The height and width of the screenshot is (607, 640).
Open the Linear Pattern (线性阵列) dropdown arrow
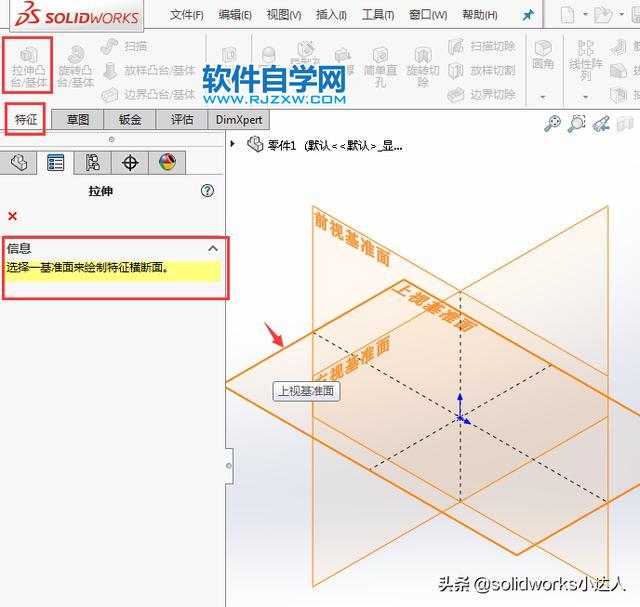click(x=585, y=97)
